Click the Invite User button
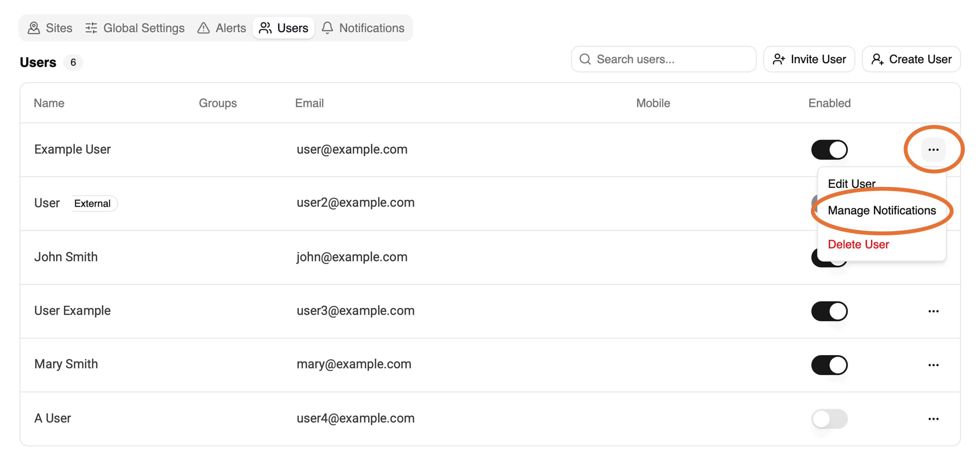The width and height of the screenshot is (980, 469). (x=809, y=59)
